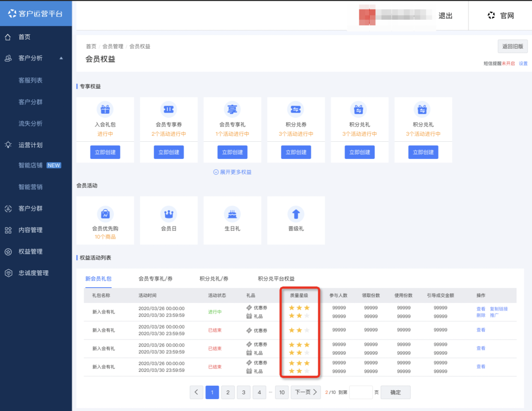Click the 设置 link for SMS reminder
This screenshot has height=411, width=532.
[x=523, y=63]
